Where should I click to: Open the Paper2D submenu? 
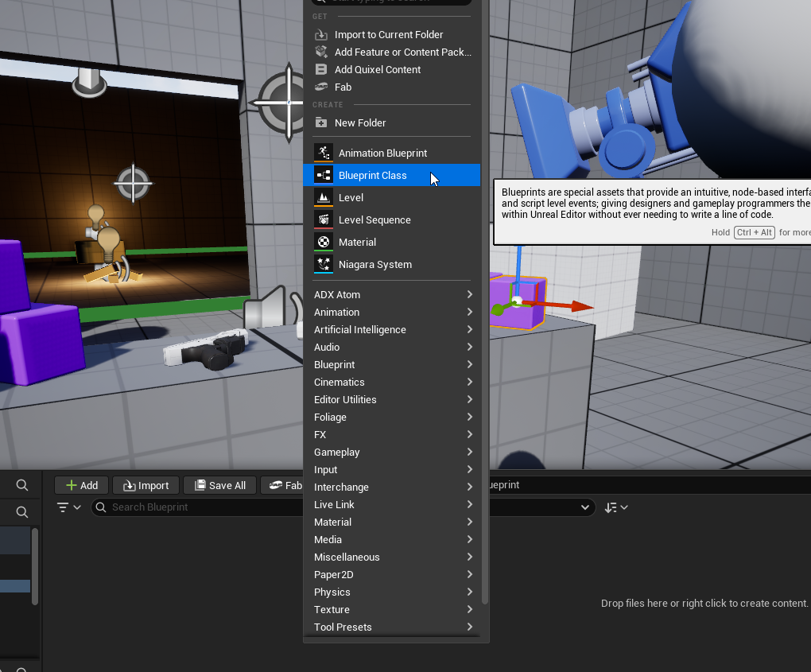(x=393, y=575)
